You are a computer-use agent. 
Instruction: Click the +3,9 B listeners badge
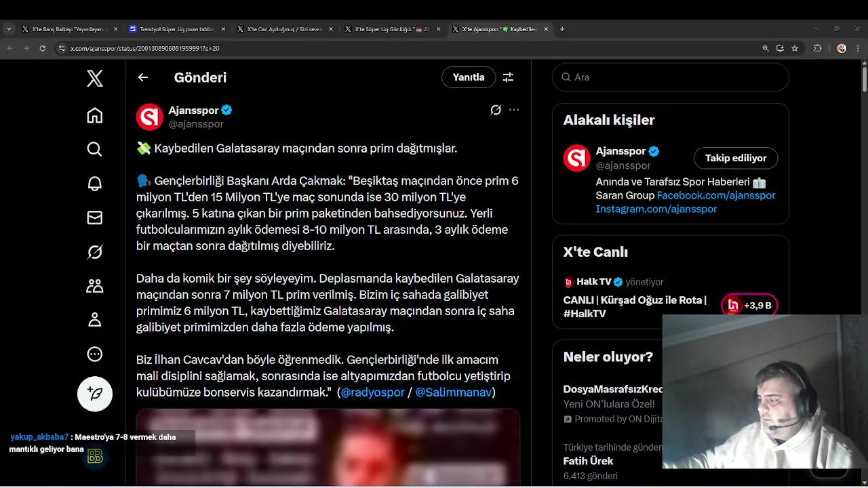749,306
